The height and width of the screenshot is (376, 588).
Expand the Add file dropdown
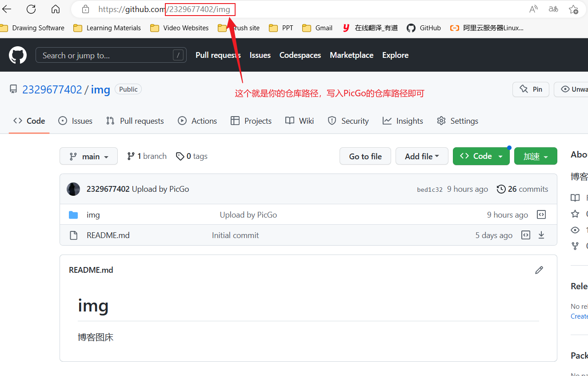(x=422, y=156)
